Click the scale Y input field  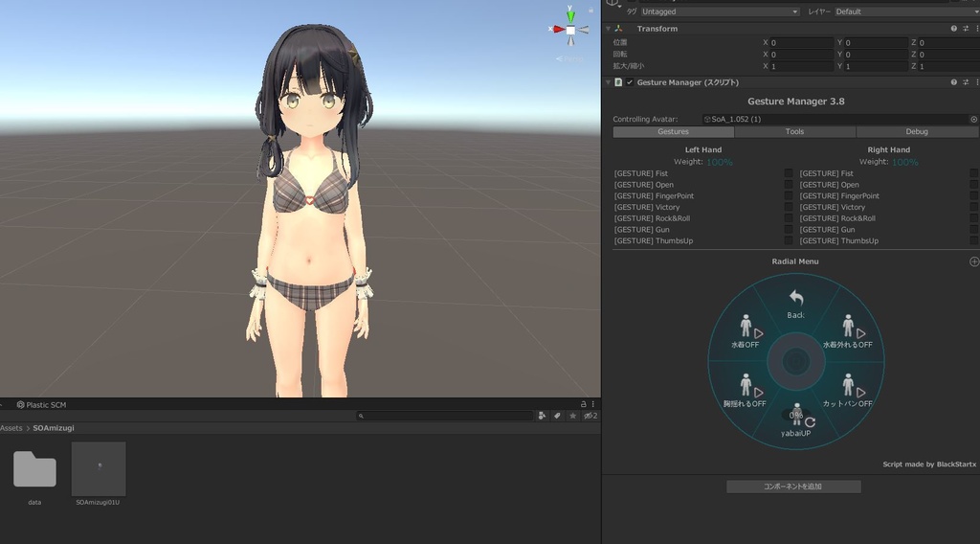point(877,66)
